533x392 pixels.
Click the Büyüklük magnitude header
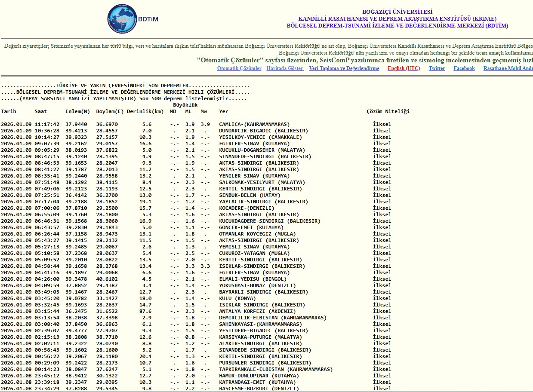pyautogui.click(x=185, y=105)
